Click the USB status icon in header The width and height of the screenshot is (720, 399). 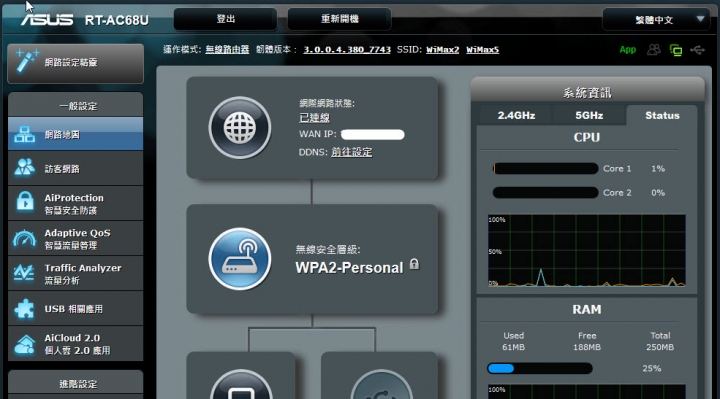coord(697,50)
